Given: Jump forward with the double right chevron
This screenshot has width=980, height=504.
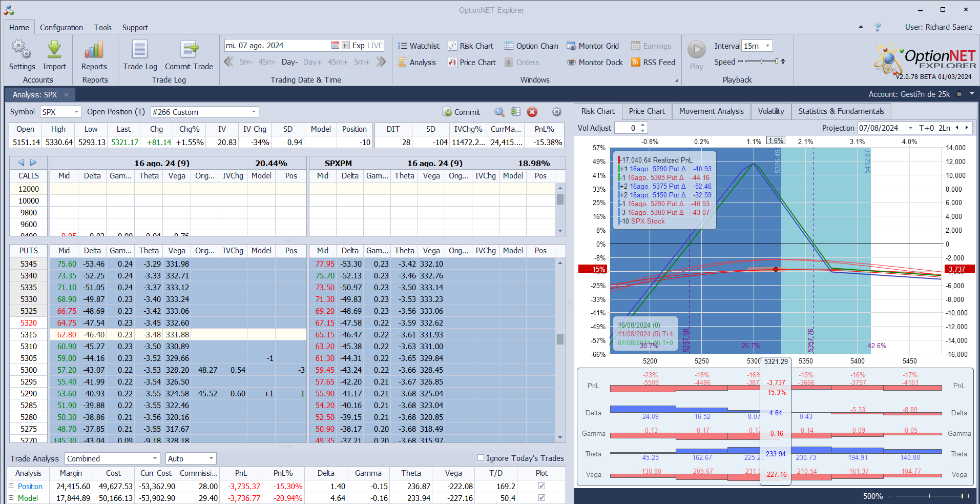Looking at the screenshot, I should pyautogui.click(x=381, y=62).
